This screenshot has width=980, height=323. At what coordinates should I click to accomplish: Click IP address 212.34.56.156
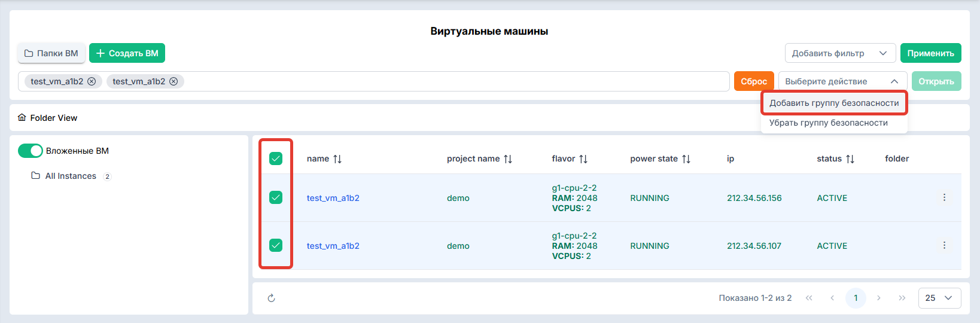pos(754,198)
